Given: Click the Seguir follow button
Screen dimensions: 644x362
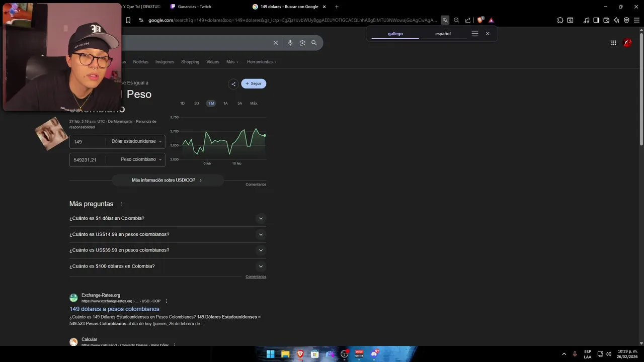Looking at the screenshot, I should tap(254, 83).
